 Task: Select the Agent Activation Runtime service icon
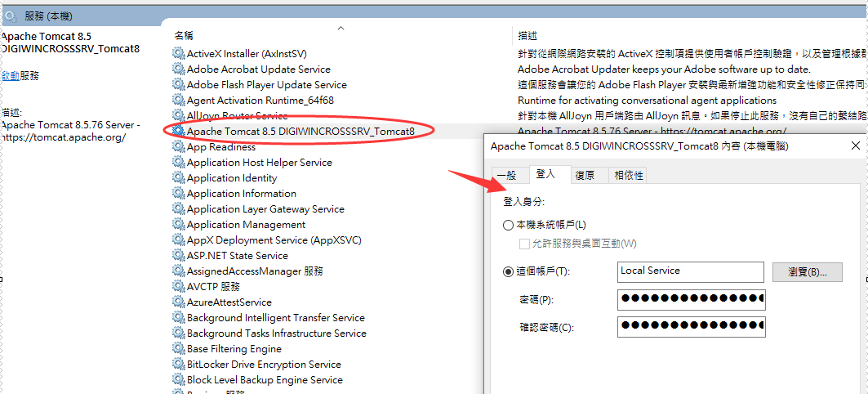tap(179, 101)
